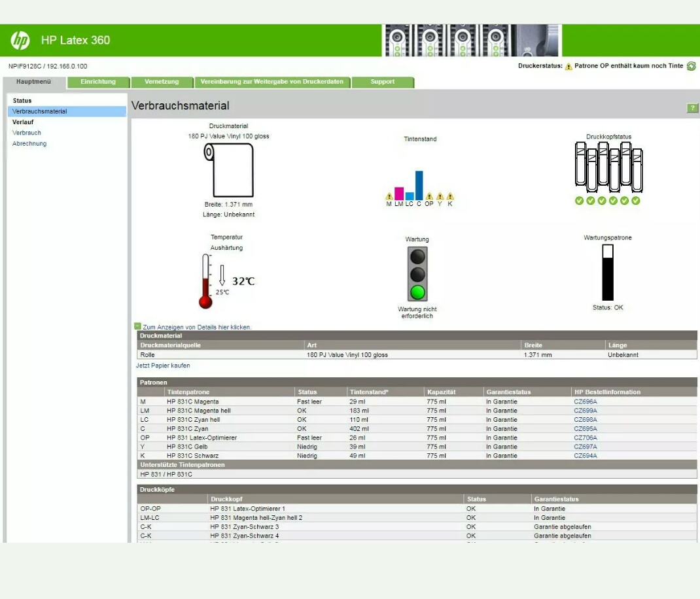
Task: Select Verbrauchsmaterial in the sidebar
Action: tap(67, 111)
